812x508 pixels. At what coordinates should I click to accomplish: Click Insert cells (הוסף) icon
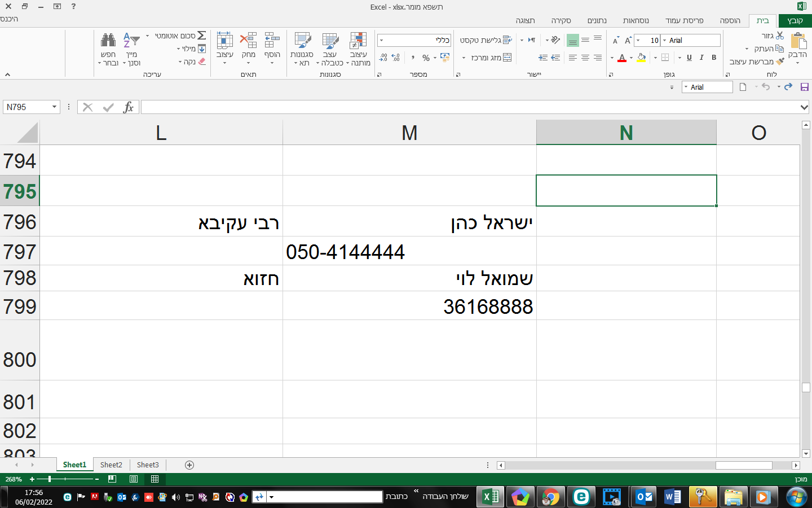pos(272,40)
